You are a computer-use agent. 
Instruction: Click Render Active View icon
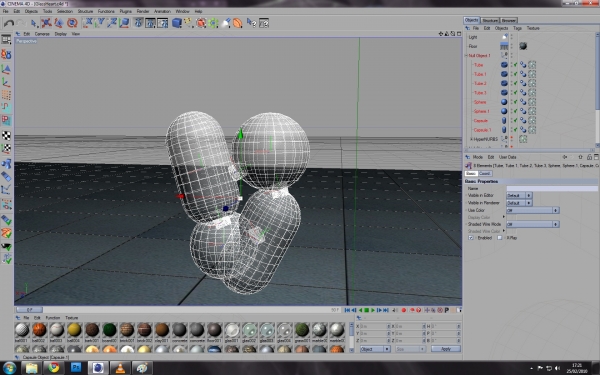click(139, 23)
